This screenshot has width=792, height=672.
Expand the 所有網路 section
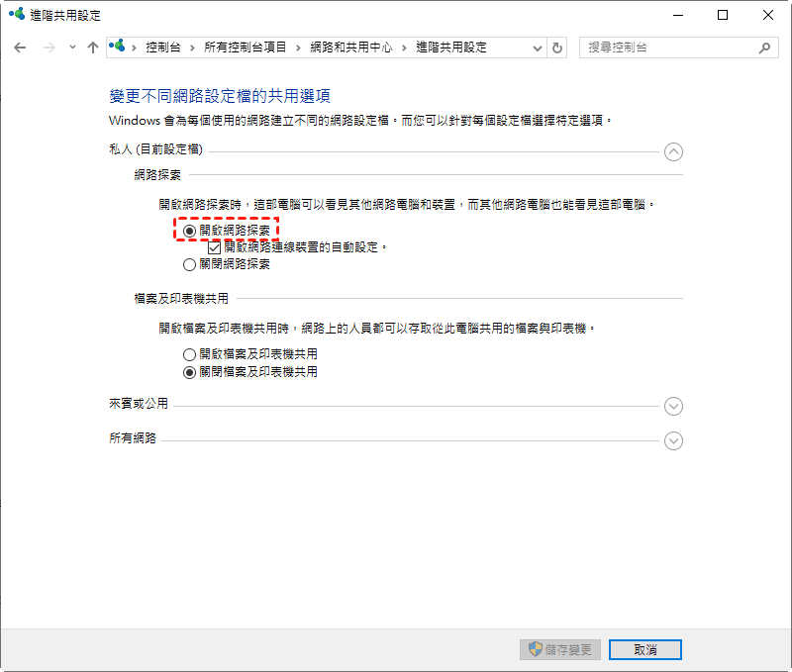click(674, 440)
